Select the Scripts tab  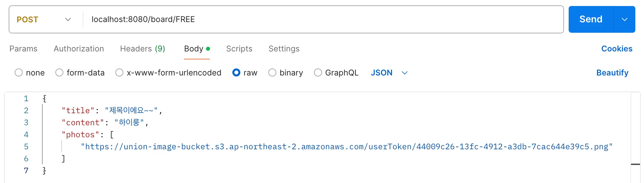point(239,49)
